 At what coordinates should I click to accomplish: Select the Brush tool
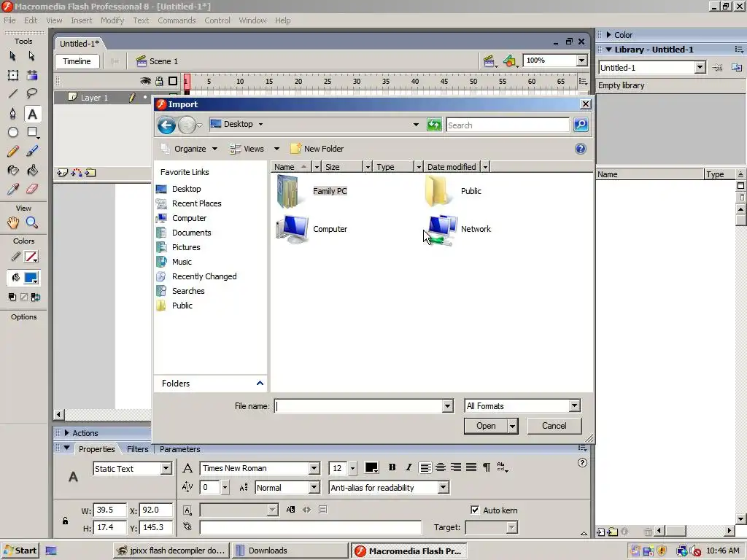(32, 152)
